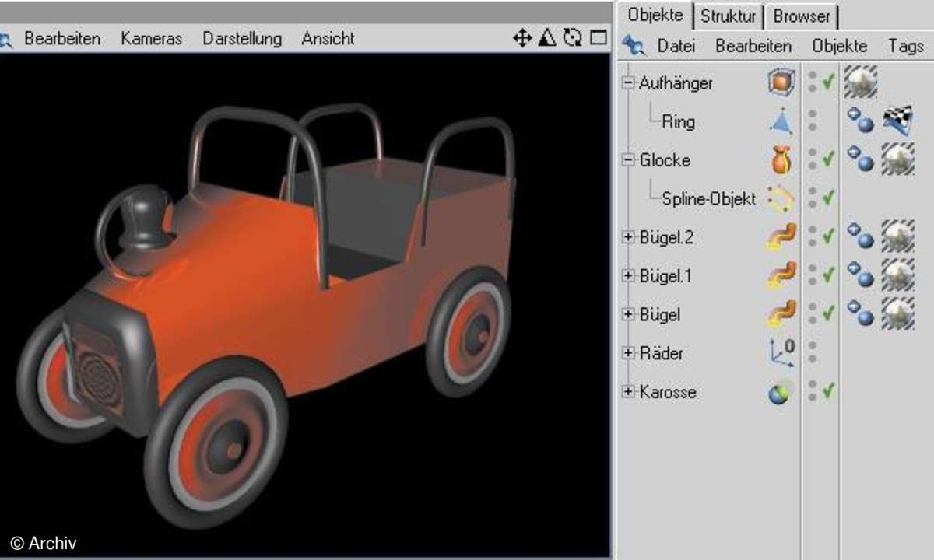Click the viewport zoom camera icon
Screen dimensions: 934x560
coord(547,38)
